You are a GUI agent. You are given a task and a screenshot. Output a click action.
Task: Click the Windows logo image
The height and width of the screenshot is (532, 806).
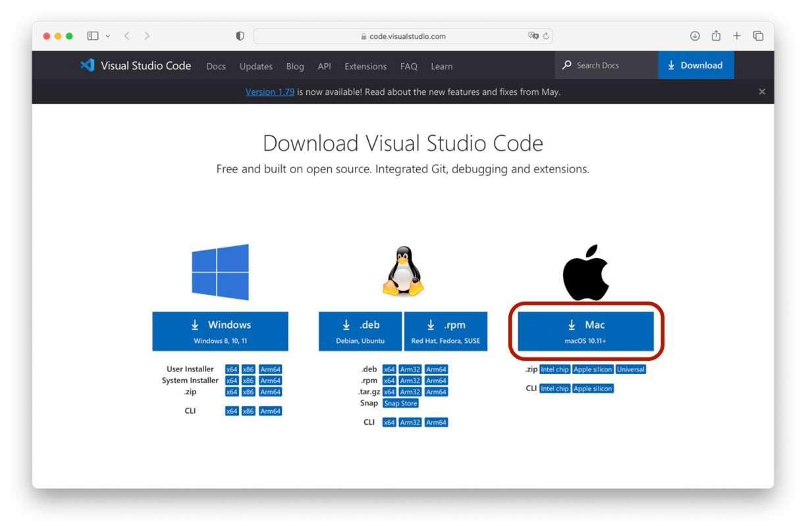[x=220, y=272]
